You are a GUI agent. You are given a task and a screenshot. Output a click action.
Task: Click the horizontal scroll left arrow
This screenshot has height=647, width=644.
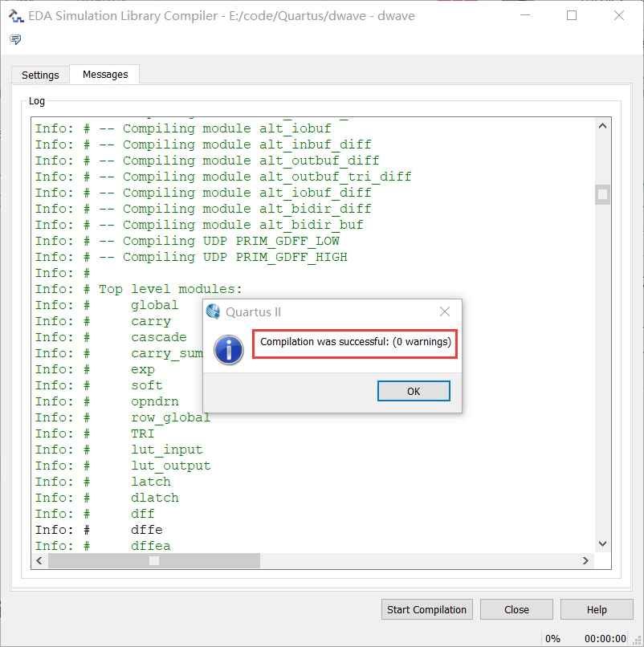tap(39, 560)
